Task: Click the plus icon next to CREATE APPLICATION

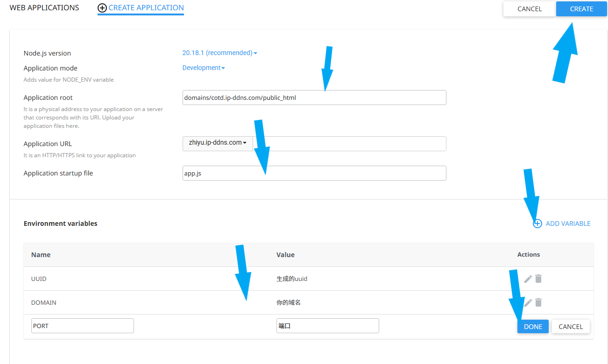Action: 102,8
